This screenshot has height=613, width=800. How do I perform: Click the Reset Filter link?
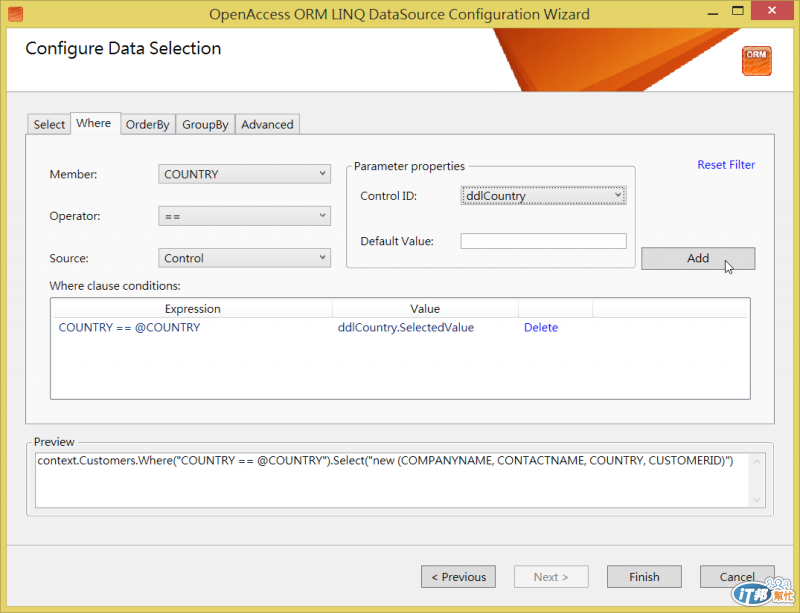[x=726, y=164]
